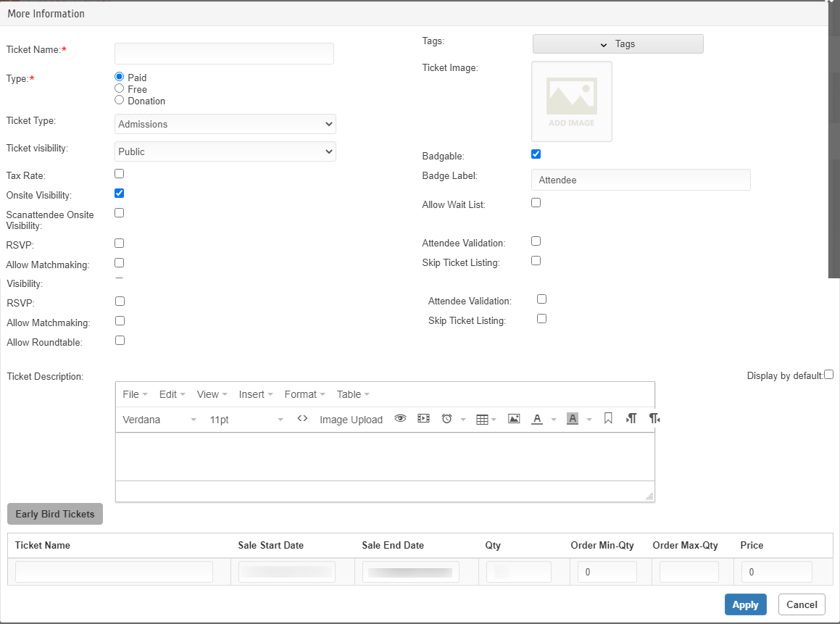The width and height of the screenshot is (840, 624).
Task: Click the Order Min-Qty field
Action: click(x=607, y=572)
